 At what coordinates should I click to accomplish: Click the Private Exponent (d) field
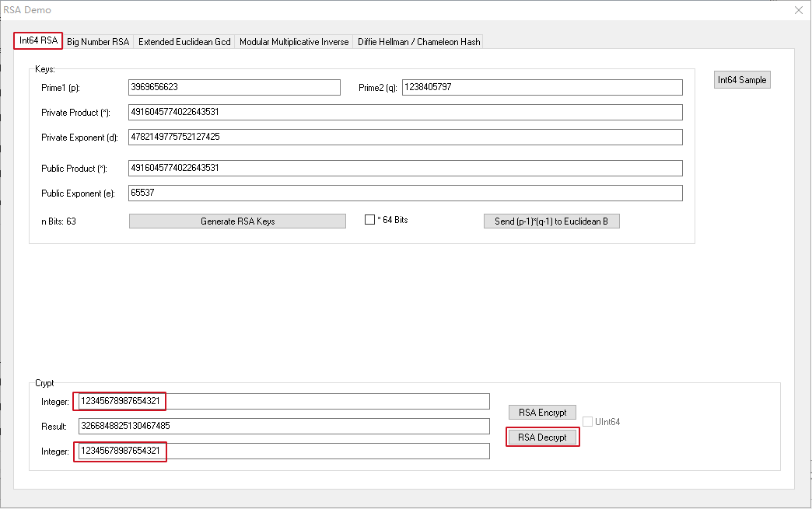pyautogui.click(x=405, y=137)
